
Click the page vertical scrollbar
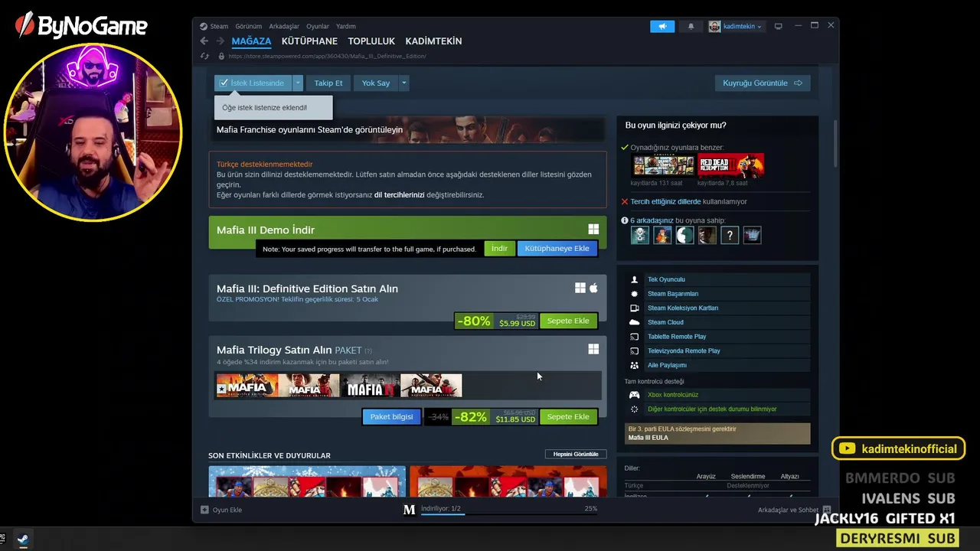tap(835, 145)
